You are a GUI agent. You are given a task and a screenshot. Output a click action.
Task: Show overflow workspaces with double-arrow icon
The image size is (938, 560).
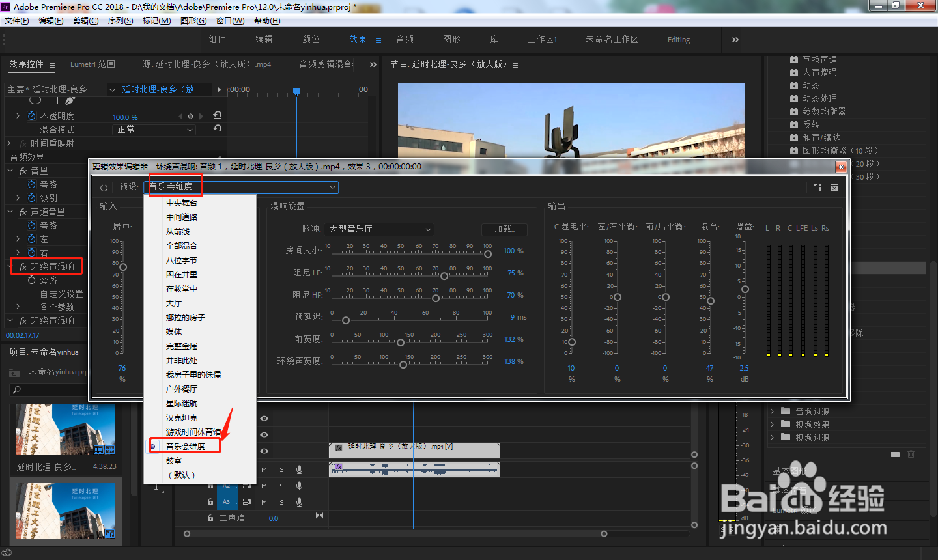coord(735,40)
